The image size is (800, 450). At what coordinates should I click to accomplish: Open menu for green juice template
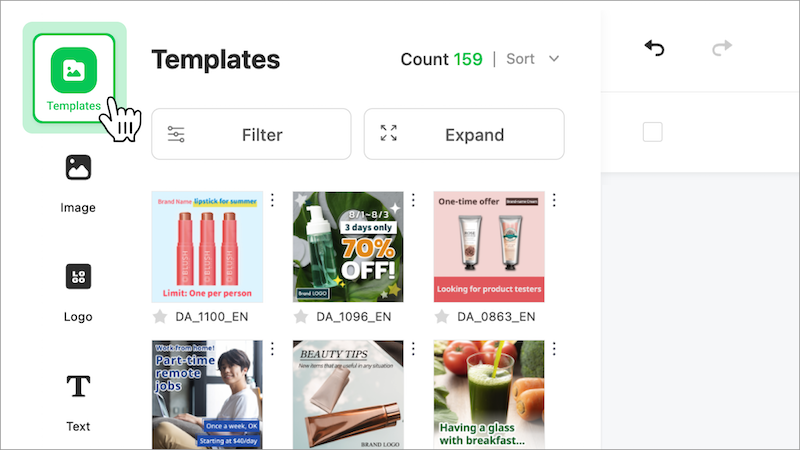[554, 349]
